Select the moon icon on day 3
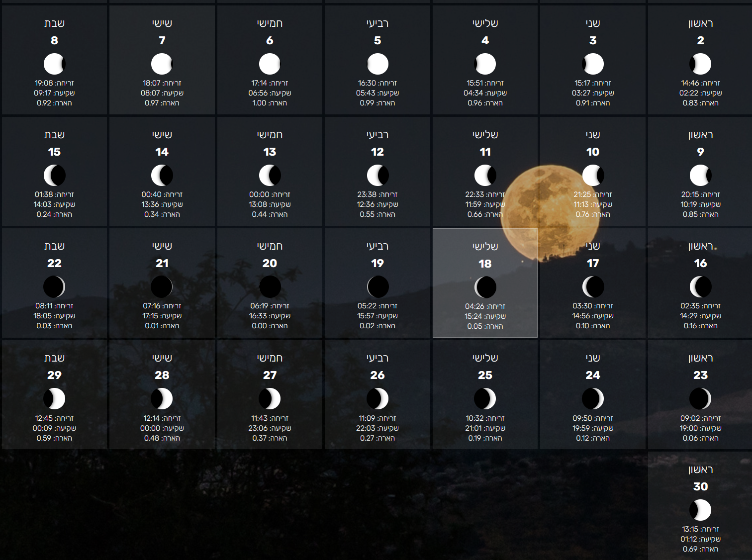The image size is (752, 560). [593, 64]
